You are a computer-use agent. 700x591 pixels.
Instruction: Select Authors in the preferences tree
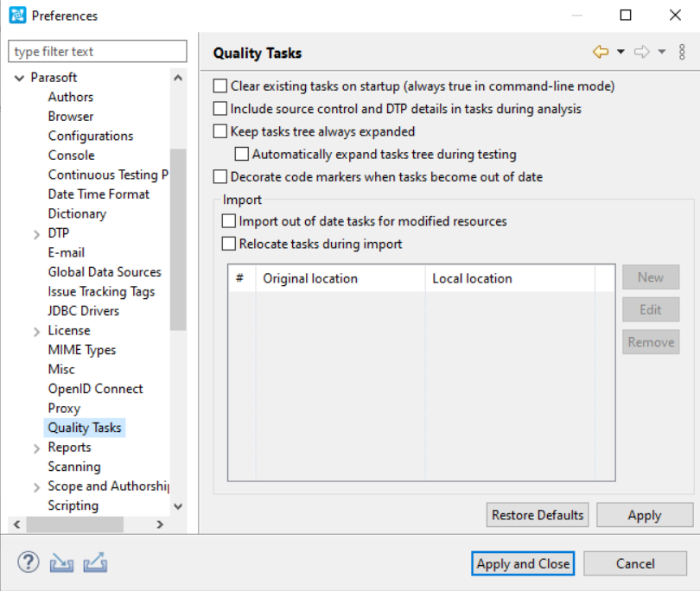click(71, 97)
